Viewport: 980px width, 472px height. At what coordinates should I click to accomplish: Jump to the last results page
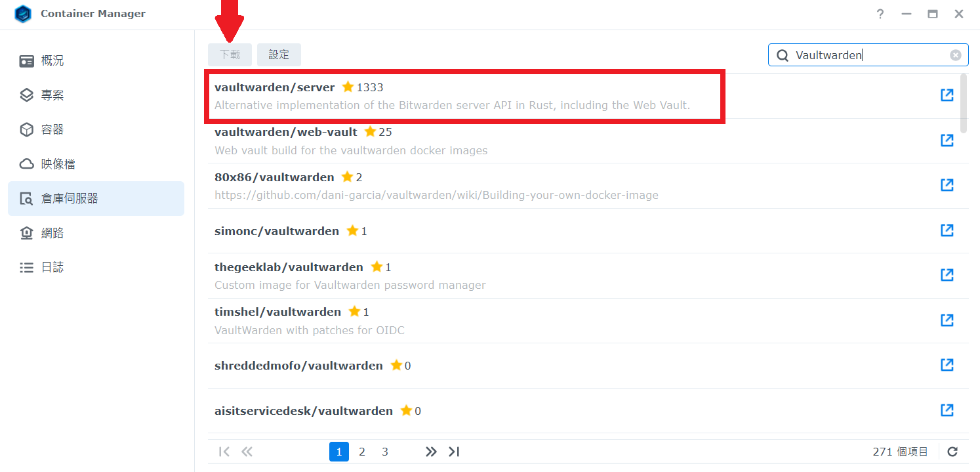point(454,452)
